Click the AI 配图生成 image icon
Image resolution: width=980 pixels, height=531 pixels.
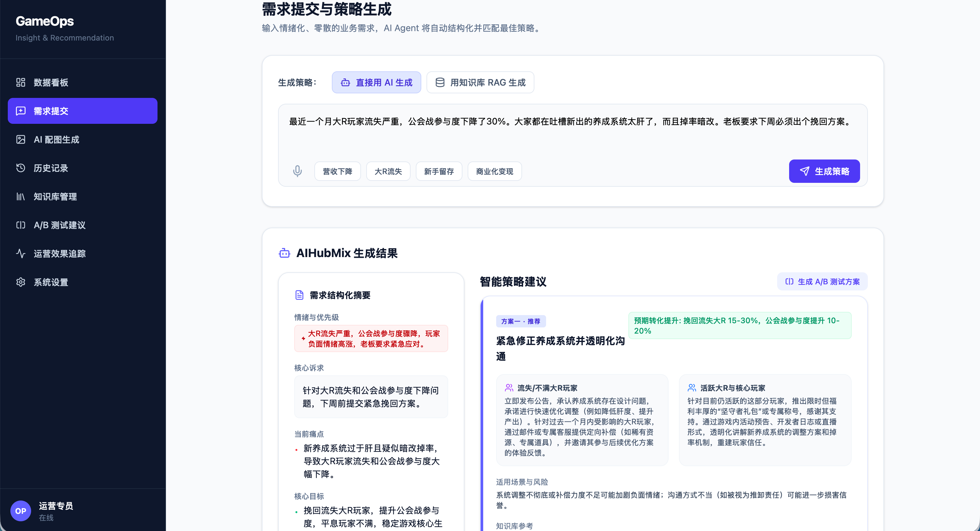[20, 139]
